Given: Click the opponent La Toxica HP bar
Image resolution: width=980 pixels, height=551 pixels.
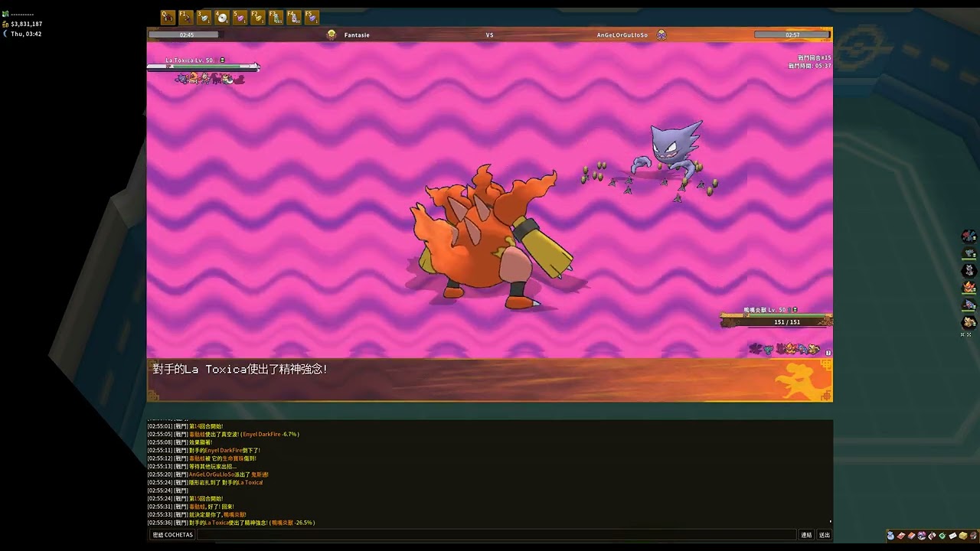Looking at the screenshot, I should coord(203,67).
